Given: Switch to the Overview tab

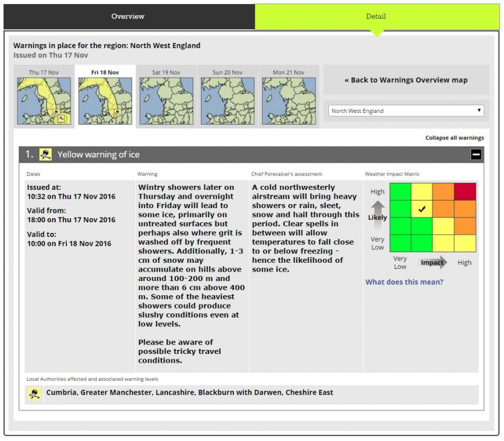Looking at the screenshot, I should 128,16.
